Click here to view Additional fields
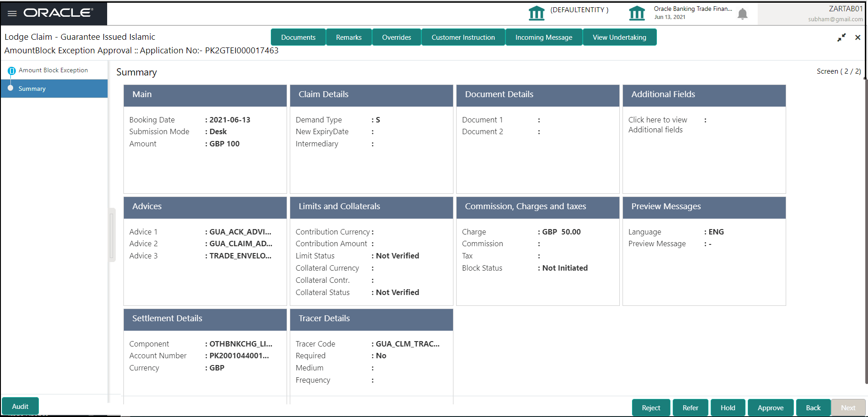The width and height of the screenshot is (868, 417). pos(658,124)
